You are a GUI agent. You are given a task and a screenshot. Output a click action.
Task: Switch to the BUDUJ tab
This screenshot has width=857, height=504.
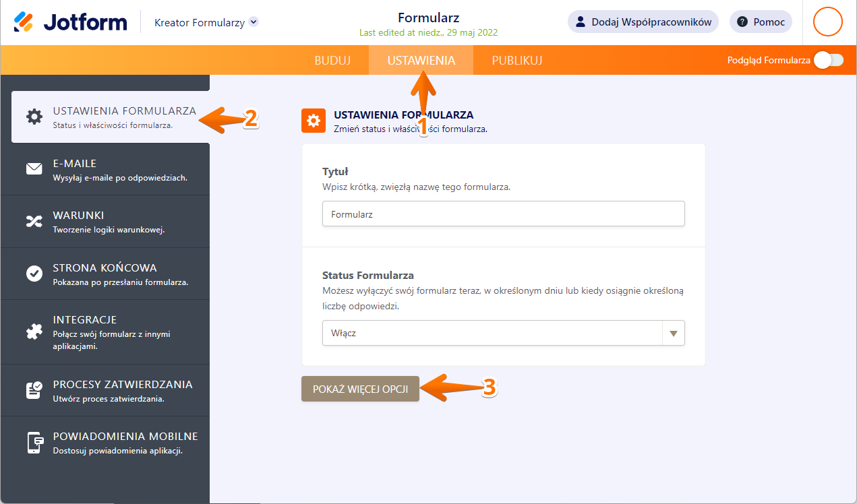(332, 60)
